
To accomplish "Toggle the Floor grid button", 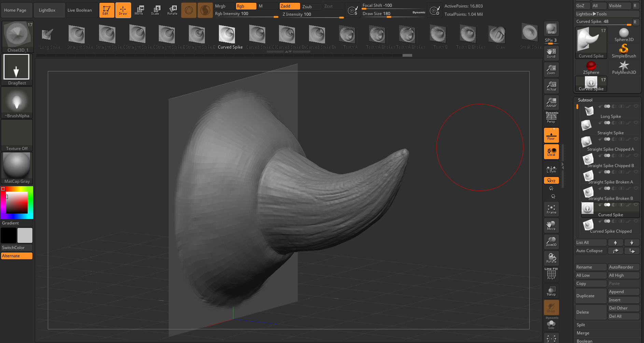I will pyautogui.click(x=551, y=135).
